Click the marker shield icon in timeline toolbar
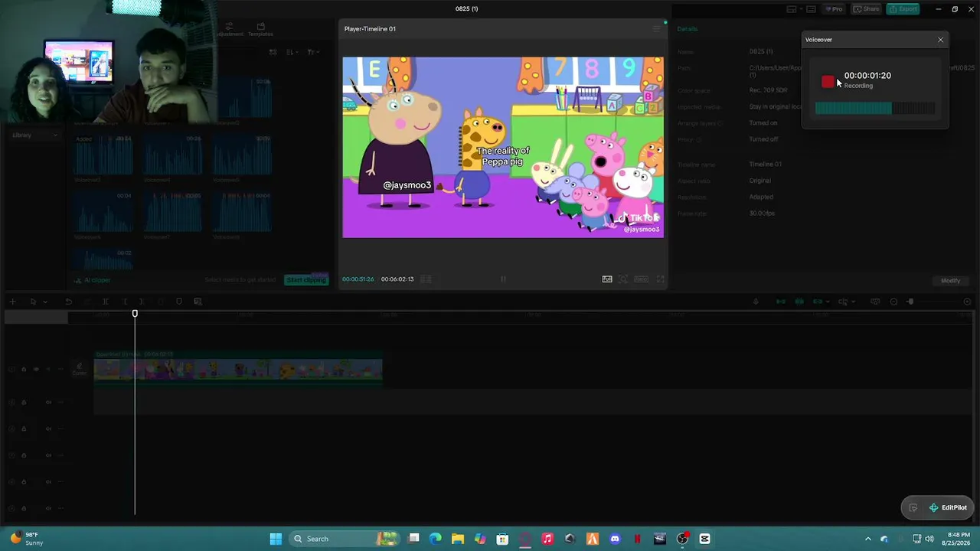Screen dimensions: 980x551 click(x=179, y=302)
